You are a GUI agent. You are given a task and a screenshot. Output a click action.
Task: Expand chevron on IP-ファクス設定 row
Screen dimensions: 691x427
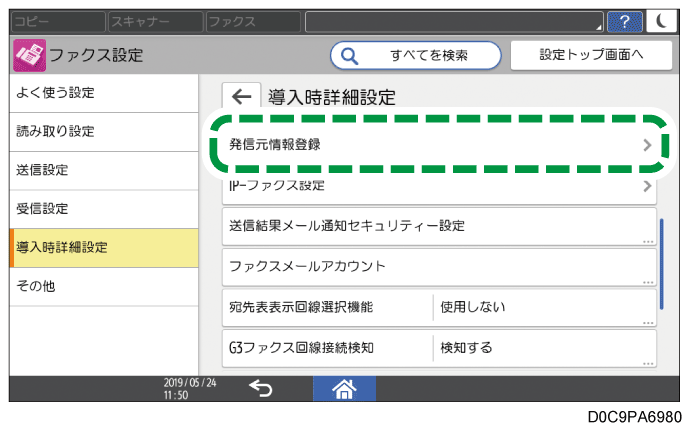pos(647,186)
